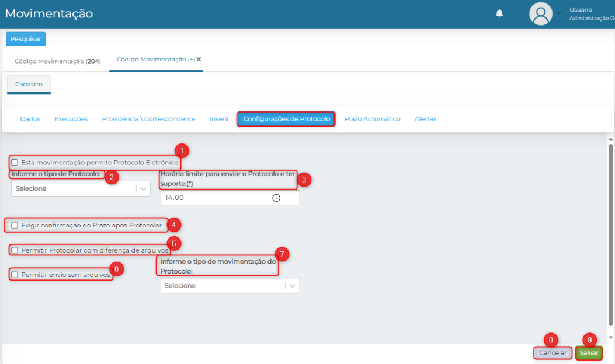Close the Código Movimentação (+) tab
615x364 pixels.
(199, 59)
